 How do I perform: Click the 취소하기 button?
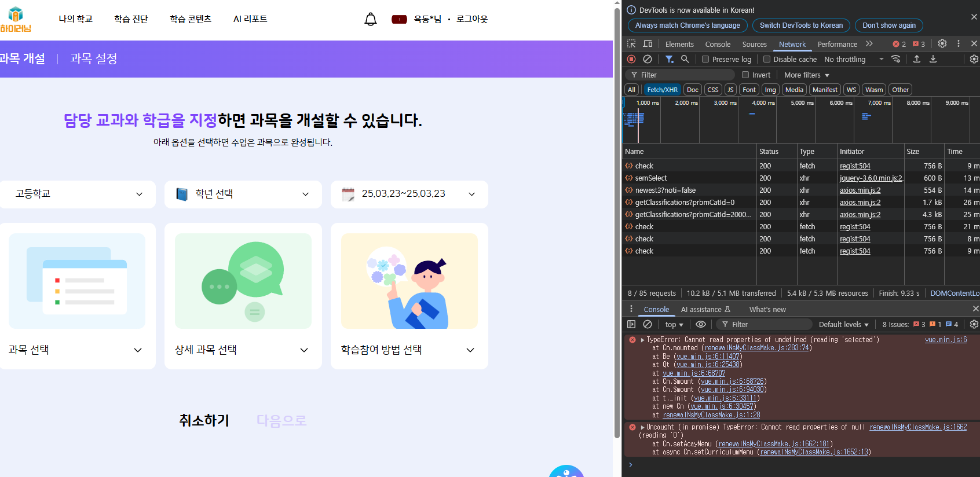204,420
